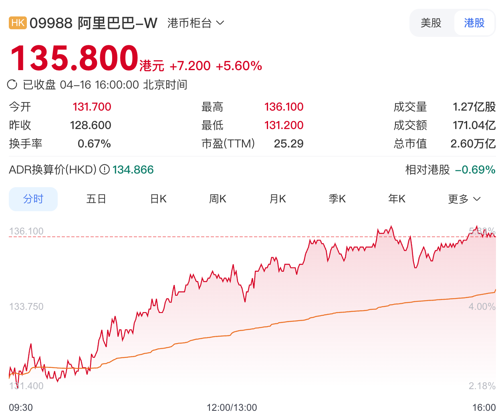Screen dimensions: 504x420
Task: Click the 最低 value 131.200
Action: 284,125
